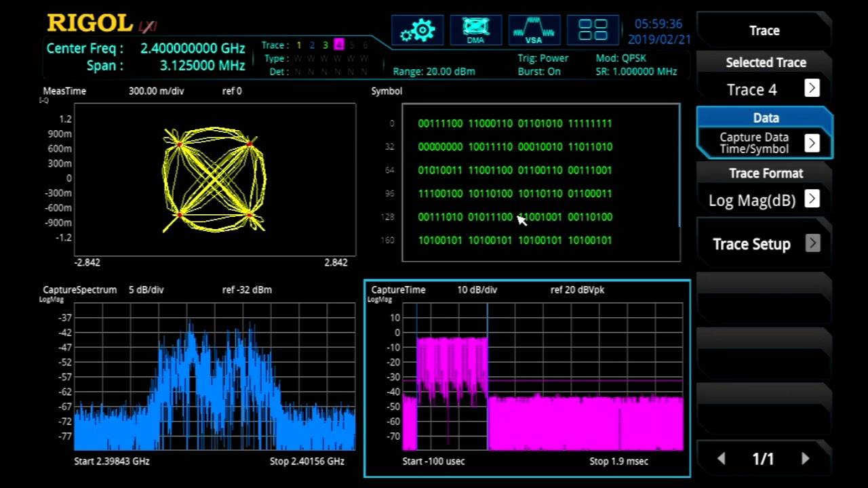Click symbol row 64 bits 01010011
This screenshot has height=488, width=868.
tap(440, 170)
